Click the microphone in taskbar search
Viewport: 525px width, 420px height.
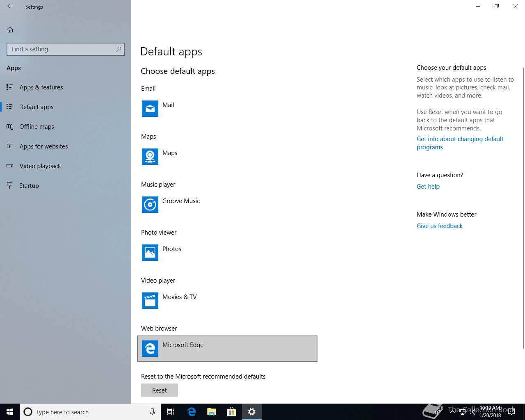click(152, 412)
